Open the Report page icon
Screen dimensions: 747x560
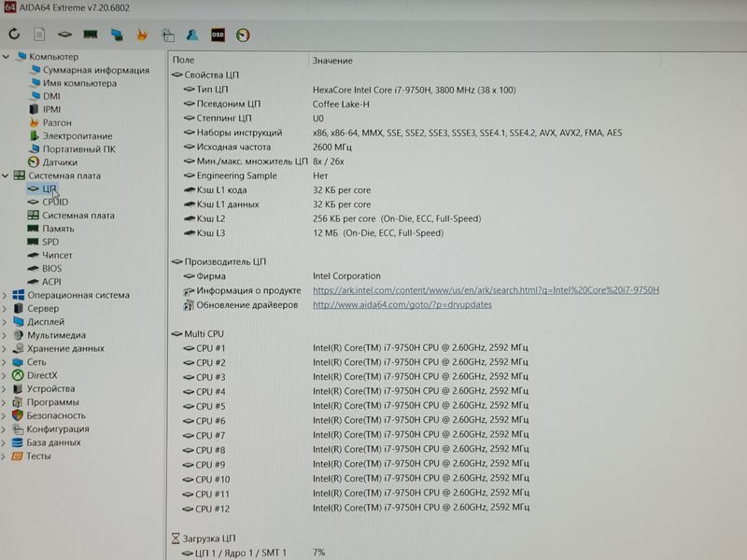[x=39, y=35]
